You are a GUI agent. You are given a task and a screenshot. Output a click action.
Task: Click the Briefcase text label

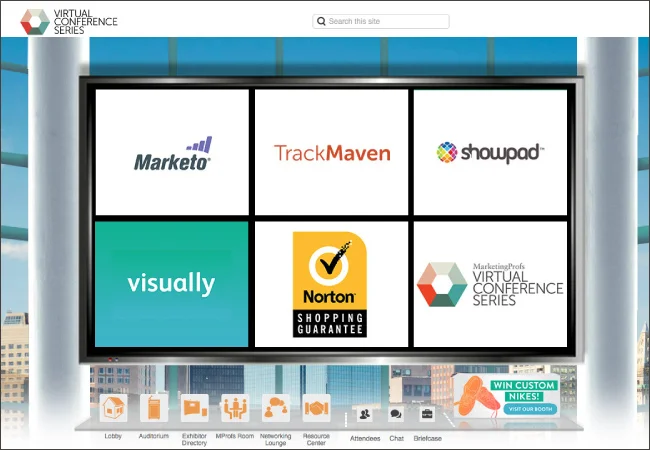pos(427,438)
